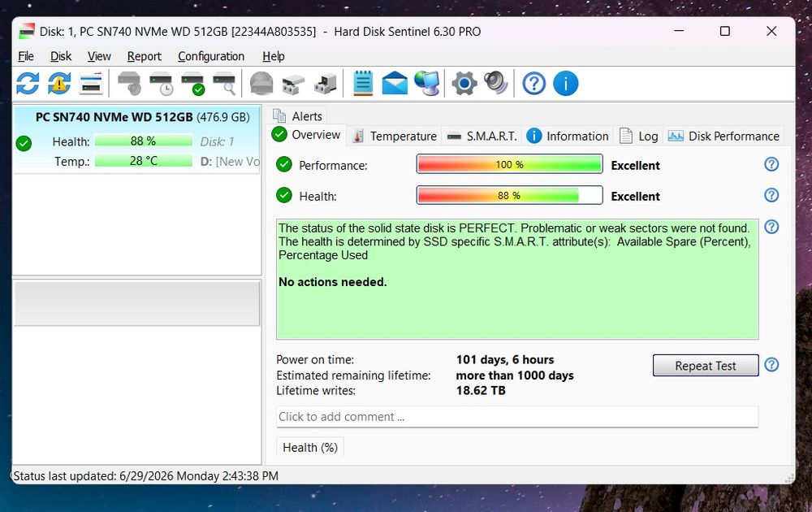Open the blue notepad report icon
The image size is (812, 512).
point(363,83)
